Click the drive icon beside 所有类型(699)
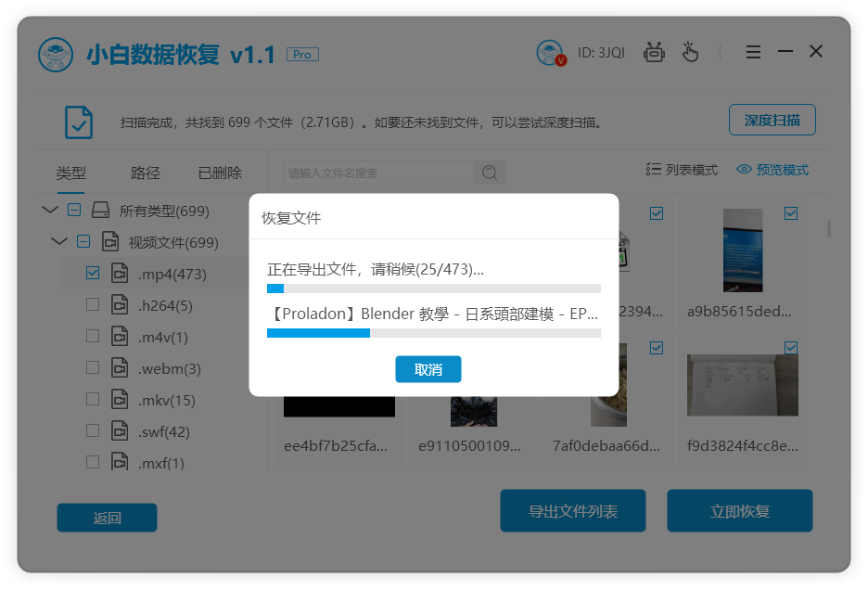 click(x=100, y=210)
